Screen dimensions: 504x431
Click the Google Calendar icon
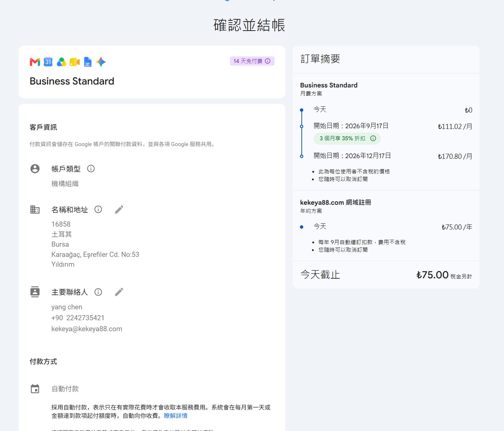pyautogui.click(x=48, y=62)
